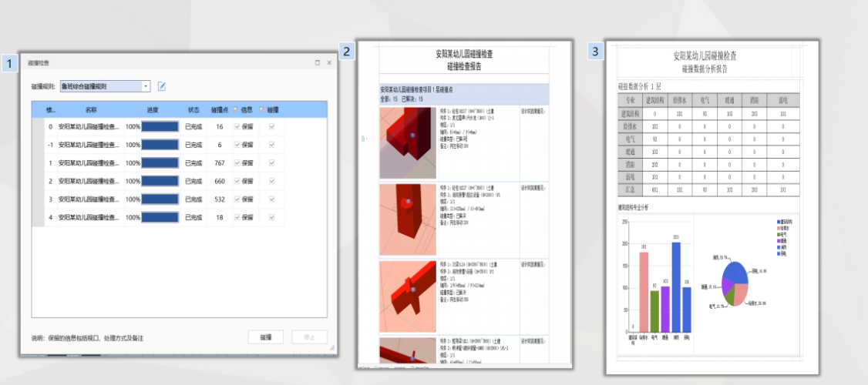Click progress bar of 532-point row

(x=160, y=199)
